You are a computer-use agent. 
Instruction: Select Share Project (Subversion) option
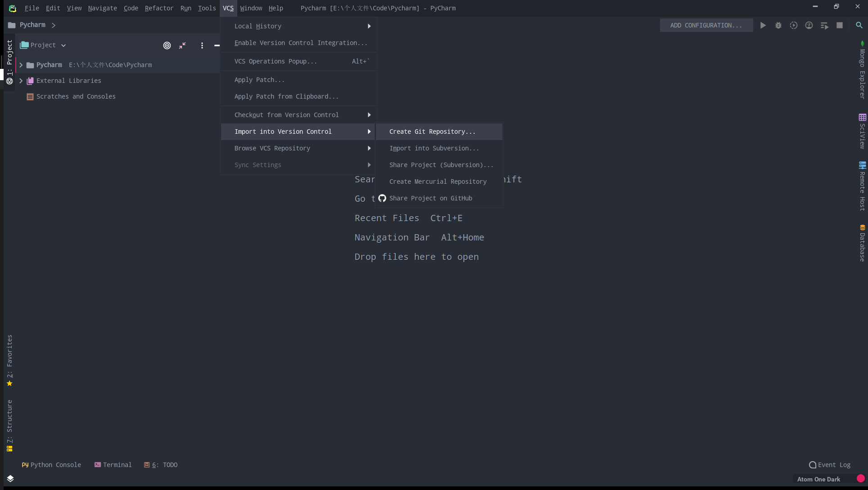tap(439, 165)
